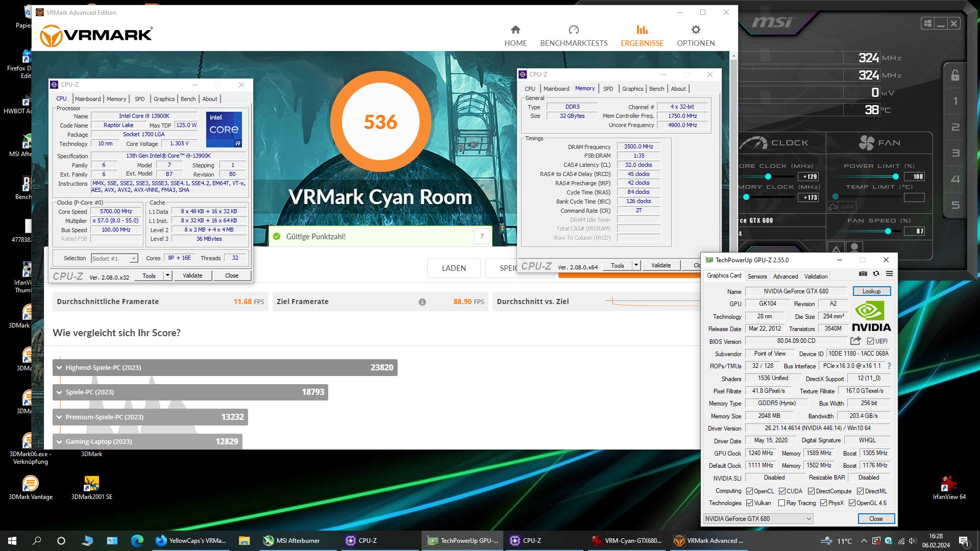The width and height of the screenshot is (980, 551).
Task: Select Afterburner profile slot 5
Action: (955, 205)
